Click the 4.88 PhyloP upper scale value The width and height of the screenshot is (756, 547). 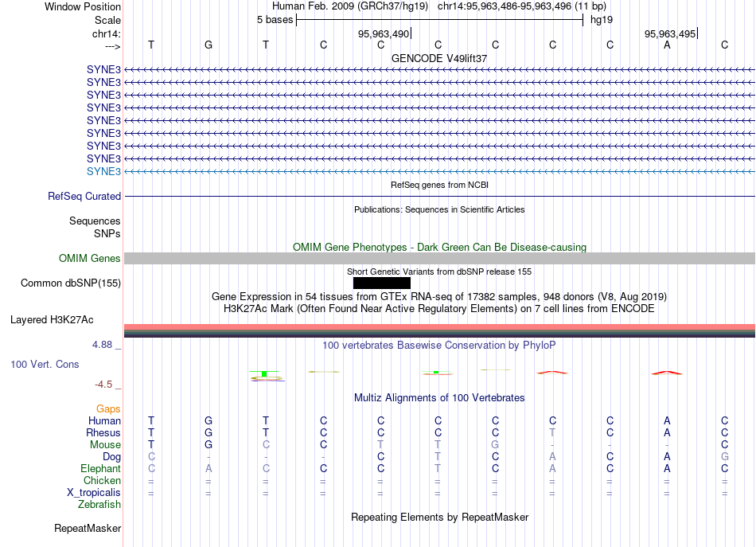(x=102, y=345)
